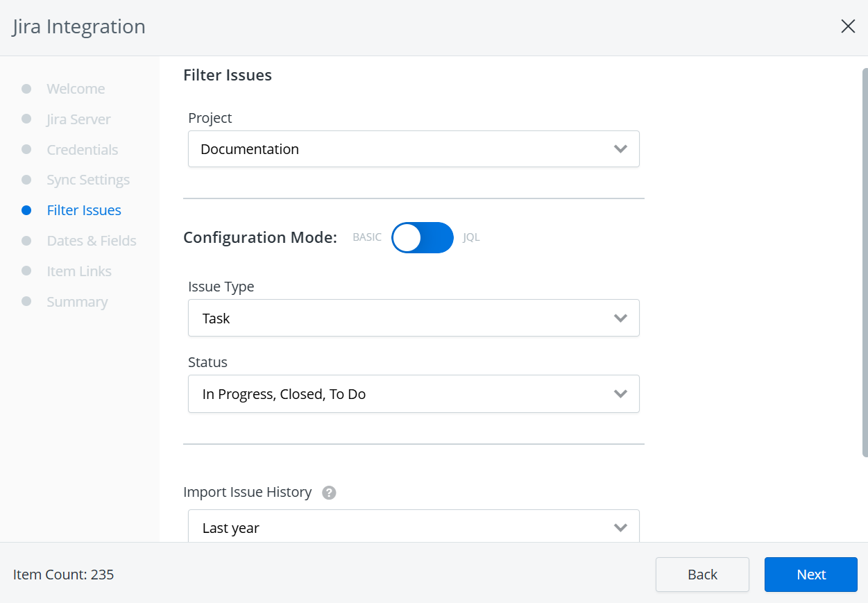The height and width of the screenshot is (603, 868).
Task: Click the Dates & Fields step dot
Action: tap(26, 240)
